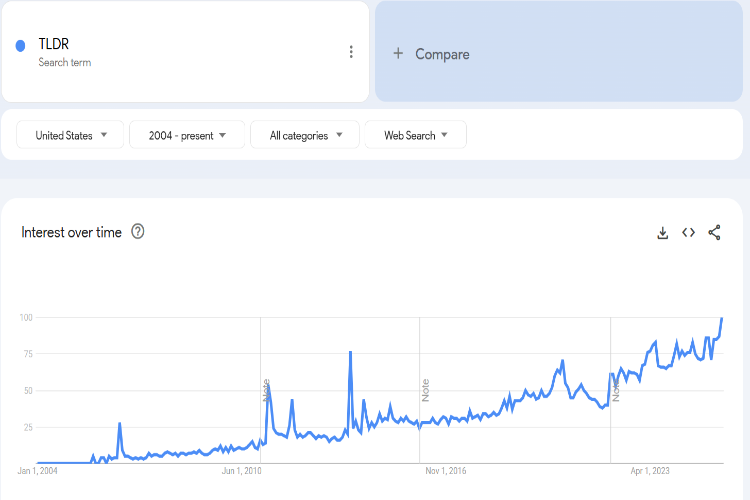Open the United States region dropdown
This screenshot has height=500, width=750.
[x=70, y=135]
